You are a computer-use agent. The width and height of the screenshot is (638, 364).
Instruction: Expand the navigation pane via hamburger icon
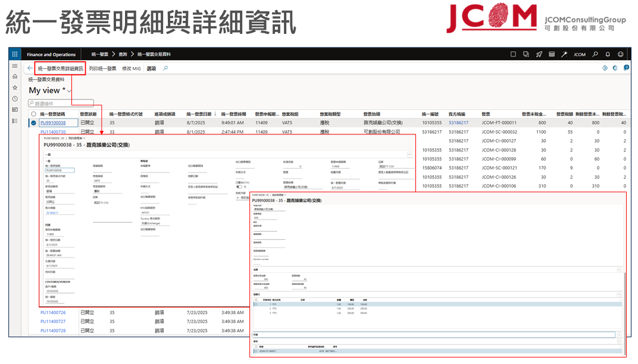[14, 65]
